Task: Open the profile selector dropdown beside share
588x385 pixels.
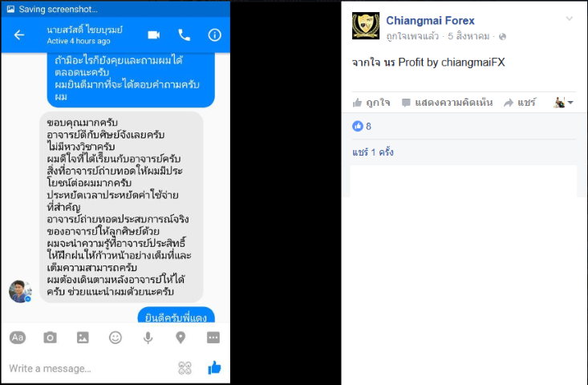Action: click(x=564, y=103)
